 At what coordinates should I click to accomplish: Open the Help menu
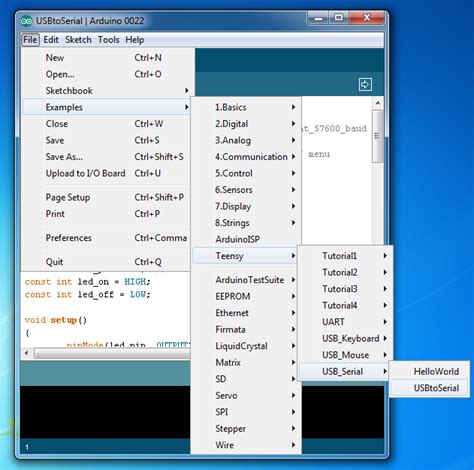coord(135,40)
